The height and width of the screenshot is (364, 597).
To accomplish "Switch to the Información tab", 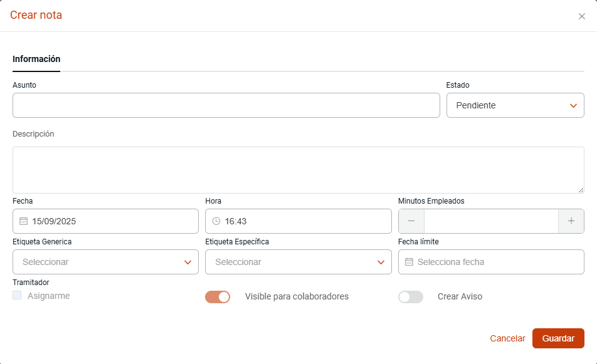I will (x=36, y=59).
